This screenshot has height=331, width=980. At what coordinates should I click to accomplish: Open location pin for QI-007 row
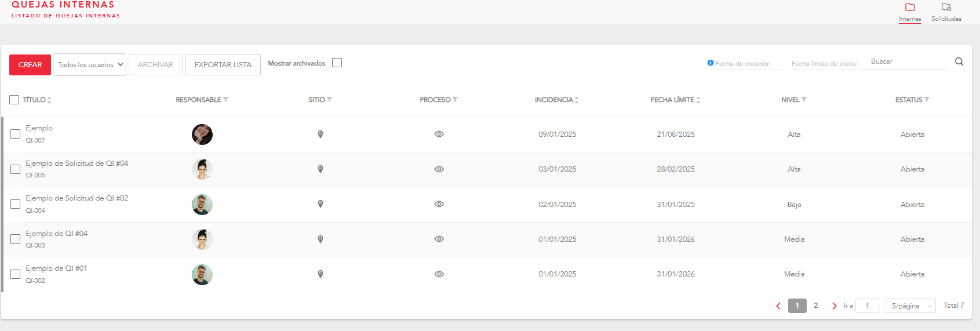(320, 134)
